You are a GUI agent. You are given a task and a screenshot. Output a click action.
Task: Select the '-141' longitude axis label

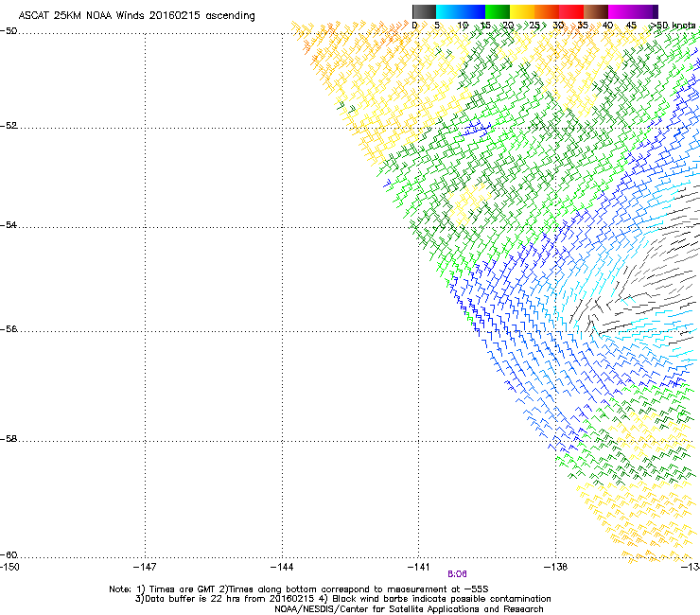tap(418, 567)
